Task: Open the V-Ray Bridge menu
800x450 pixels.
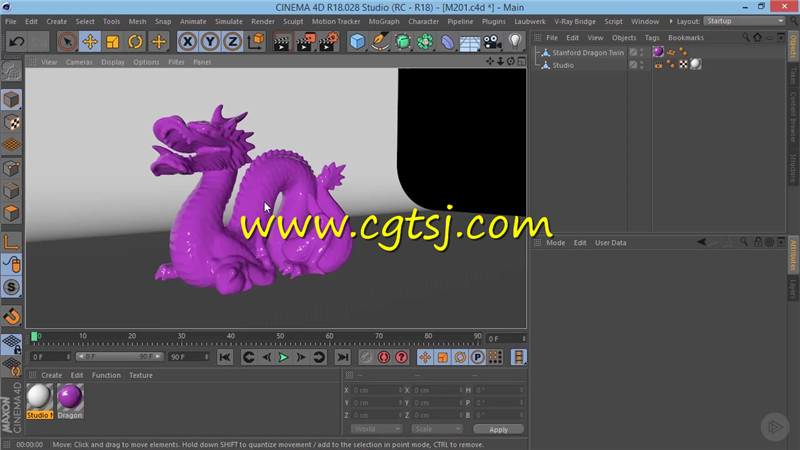Action: [574, 21]
